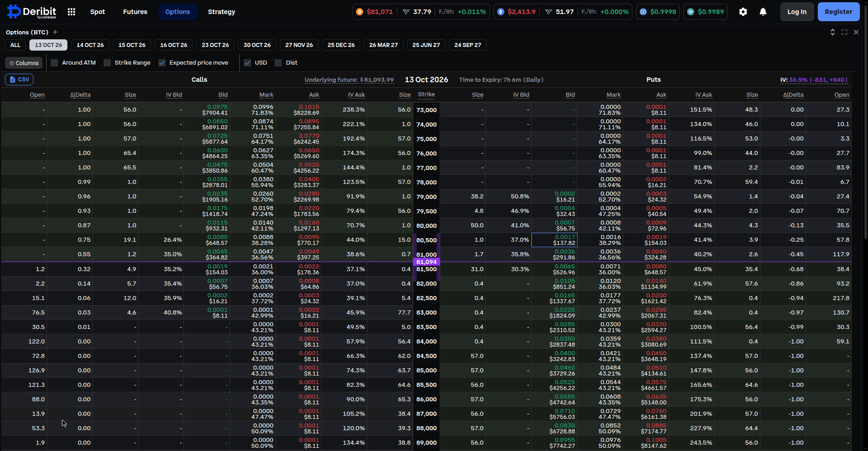Click BTC volatility index 37.79
868x451 pixels.
(417, 12)
